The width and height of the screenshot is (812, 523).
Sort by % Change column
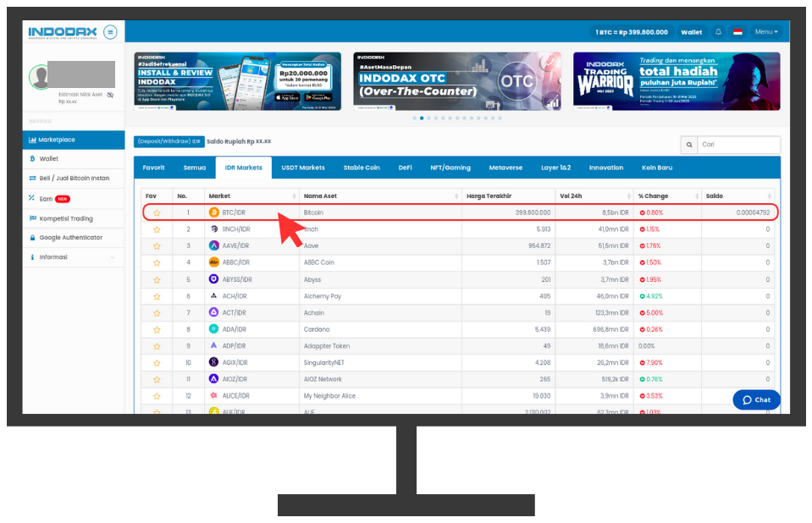click(668, 195)
